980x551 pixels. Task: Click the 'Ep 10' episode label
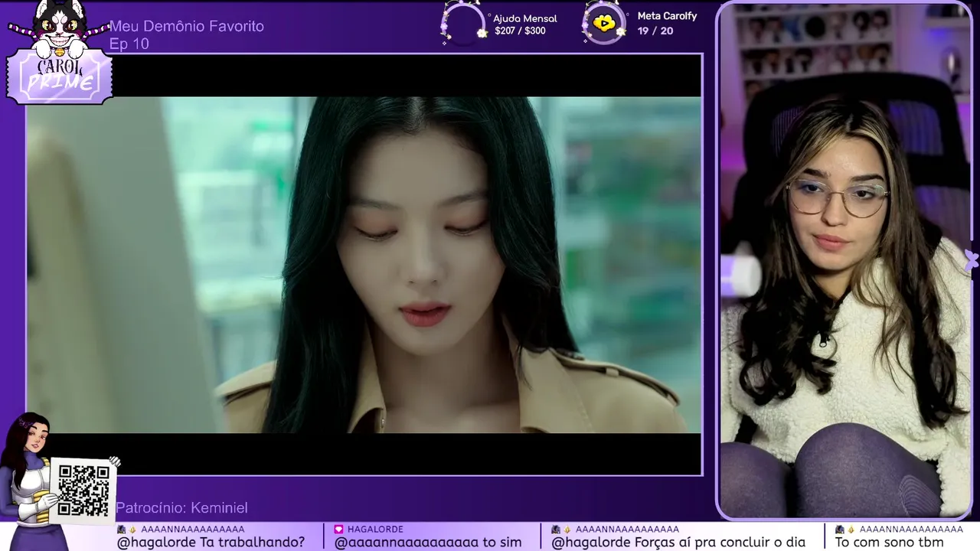129,44
